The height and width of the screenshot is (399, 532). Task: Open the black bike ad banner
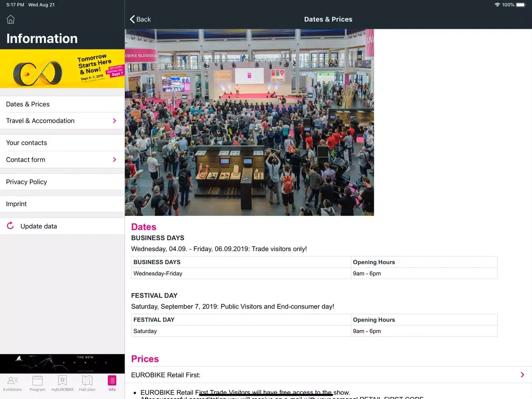click(62, 364)
